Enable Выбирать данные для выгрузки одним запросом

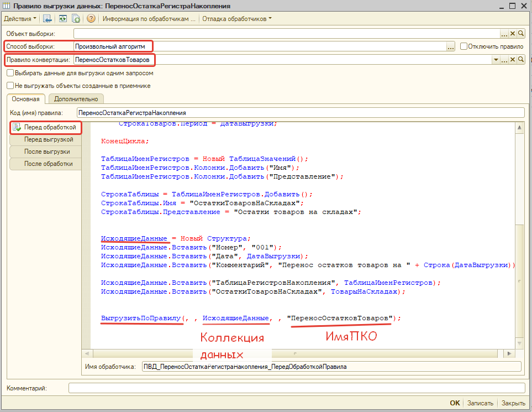(x=10, y=72)
